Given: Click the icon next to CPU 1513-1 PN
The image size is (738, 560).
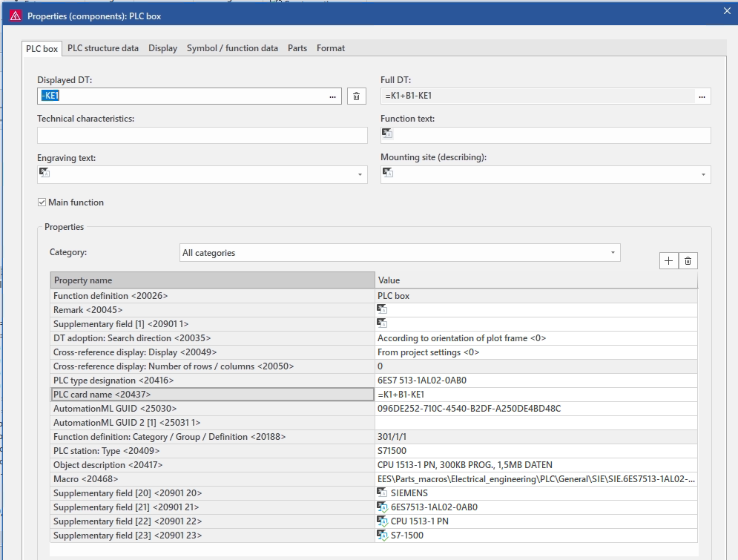Looking at the screenshot, I should 383,521.
